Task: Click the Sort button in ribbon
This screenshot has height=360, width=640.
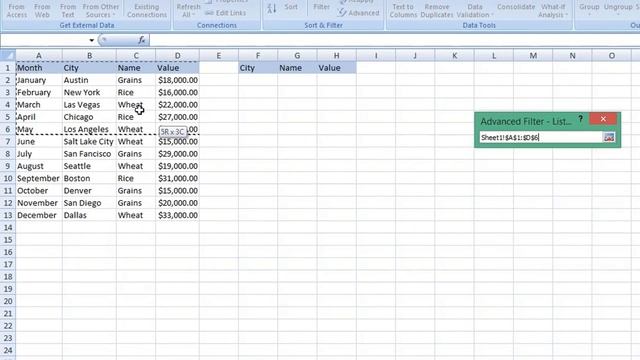Action: [x=291, y=7]
